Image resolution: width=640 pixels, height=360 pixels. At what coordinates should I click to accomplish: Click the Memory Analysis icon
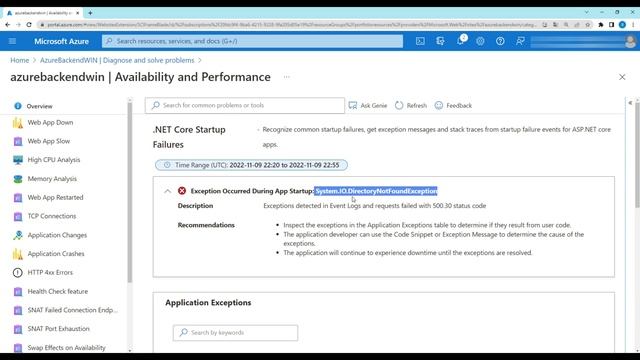[18, 179]
